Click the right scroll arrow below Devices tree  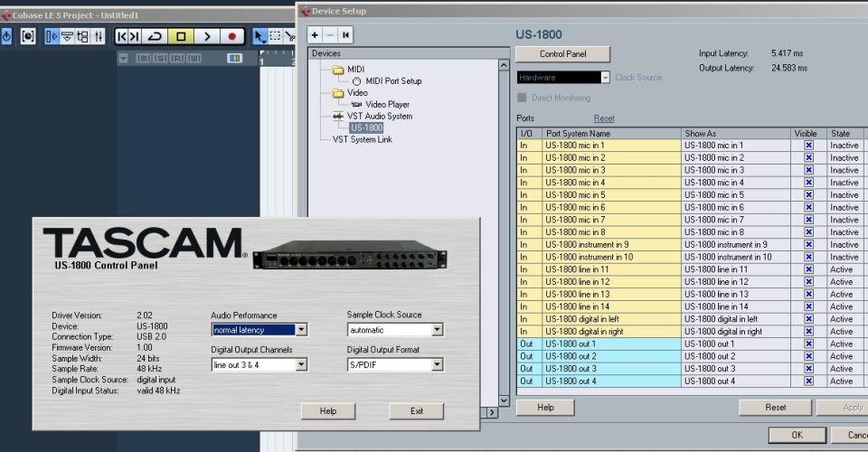(x=492, y=413)
